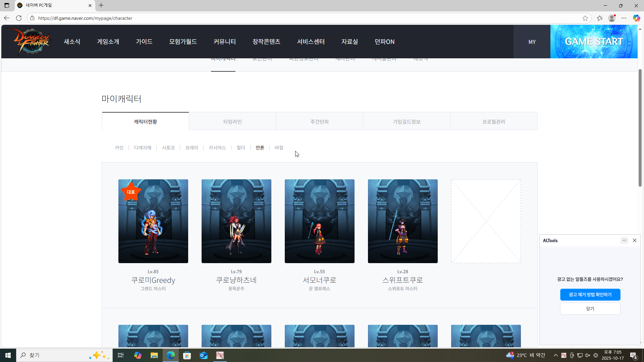Viewport: 644px width, 362px height.
Task: Select the 카인 server filter
Action: (119, 147)
